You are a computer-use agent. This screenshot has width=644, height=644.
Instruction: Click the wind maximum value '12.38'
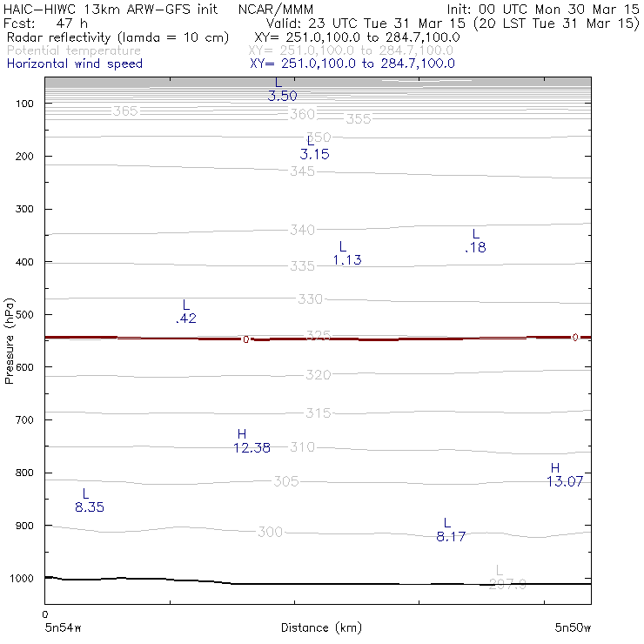[252, 447]
